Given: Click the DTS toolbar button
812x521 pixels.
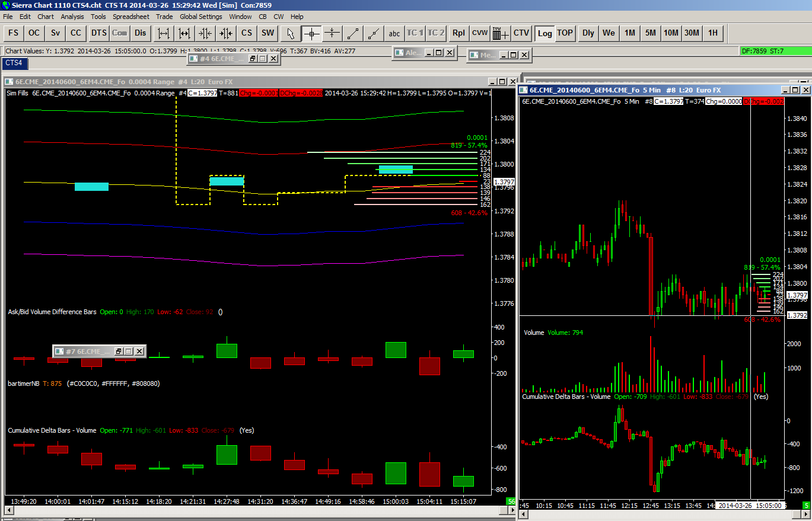Looking at the screenshot, I should click(x=99, y=33).
